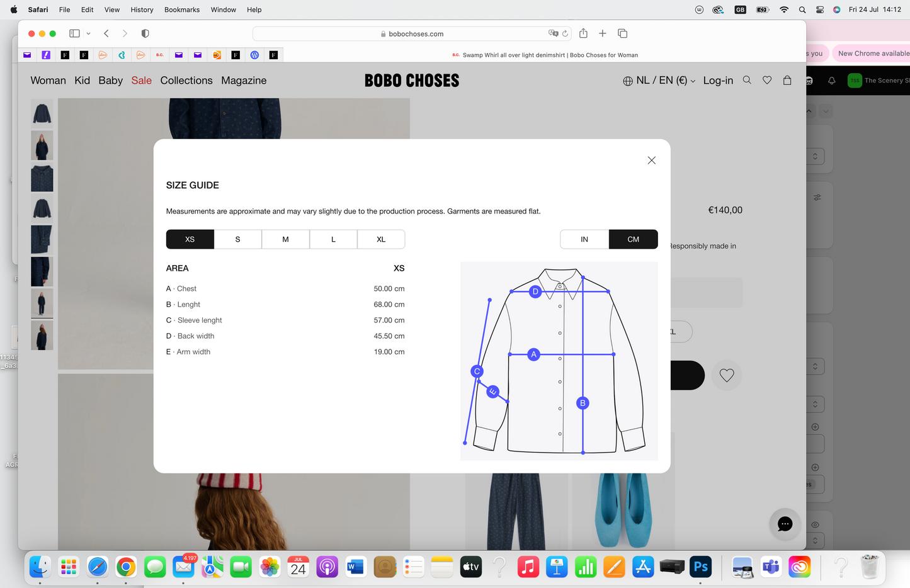
Task: Open Music from the Dock
Action: (x=528, y=567)
